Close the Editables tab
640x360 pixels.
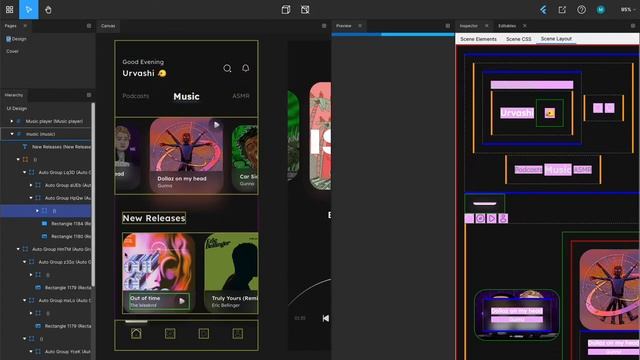(525, 26)
